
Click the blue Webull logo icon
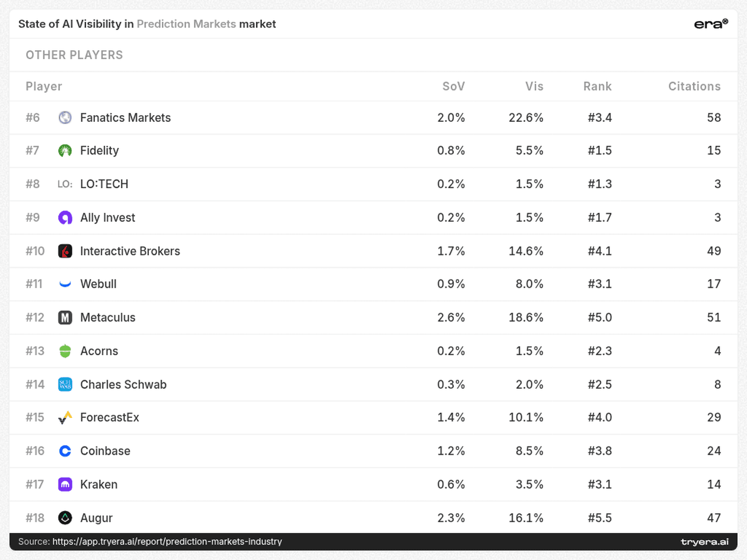click(65, 284)
